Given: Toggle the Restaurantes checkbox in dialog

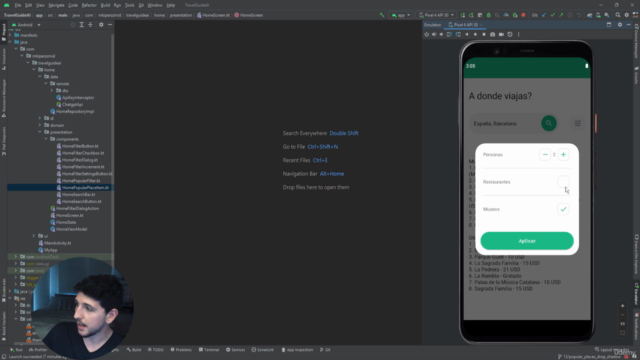Looking at the screenshot, I should click(x=563, y=182).
